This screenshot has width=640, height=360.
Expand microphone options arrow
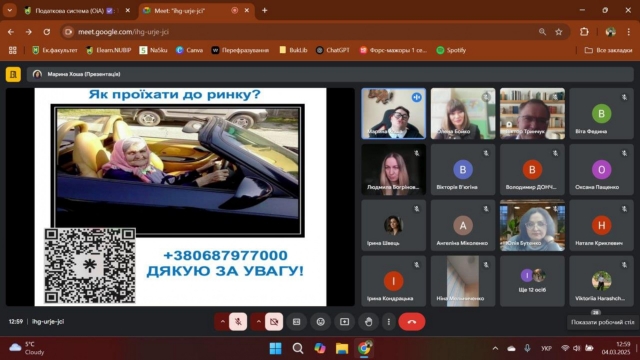coord(222,322)
